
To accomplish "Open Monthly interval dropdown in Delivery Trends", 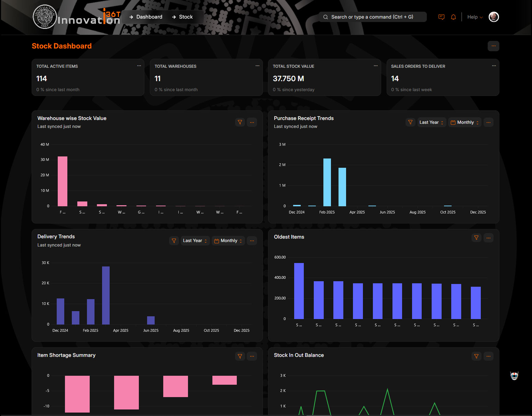I will pos(229,241).
